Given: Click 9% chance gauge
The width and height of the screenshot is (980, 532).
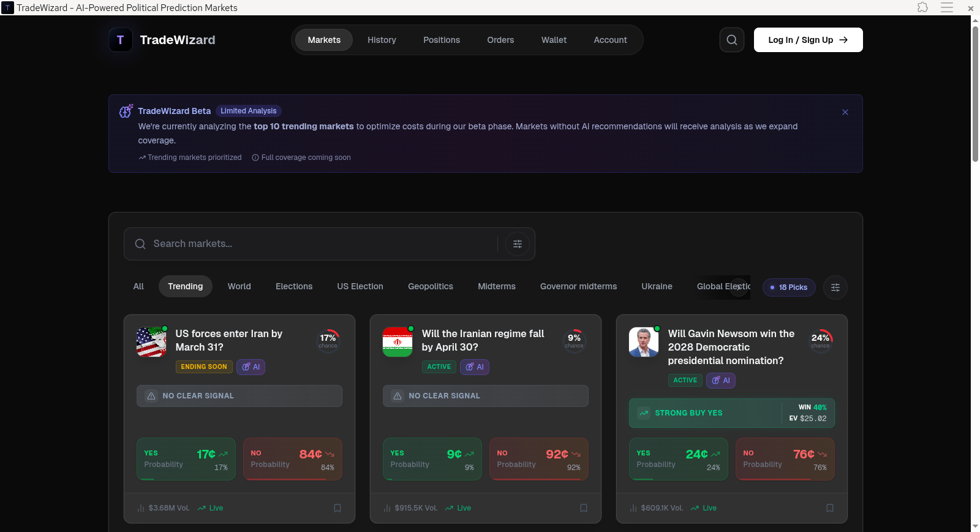Looking at the screenshot, I should (x=575, y=341).
